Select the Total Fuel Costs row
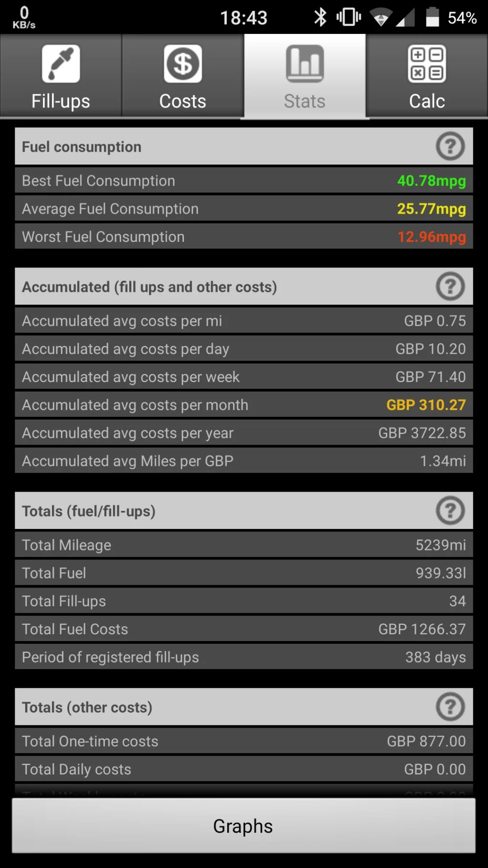The width and height of the screenshot is (488, 868). [x=244, y=629]
